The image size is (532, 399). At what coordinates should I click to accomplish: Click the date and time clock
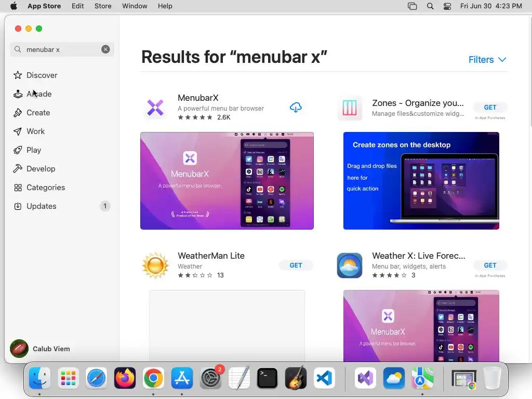click(491, 6)
